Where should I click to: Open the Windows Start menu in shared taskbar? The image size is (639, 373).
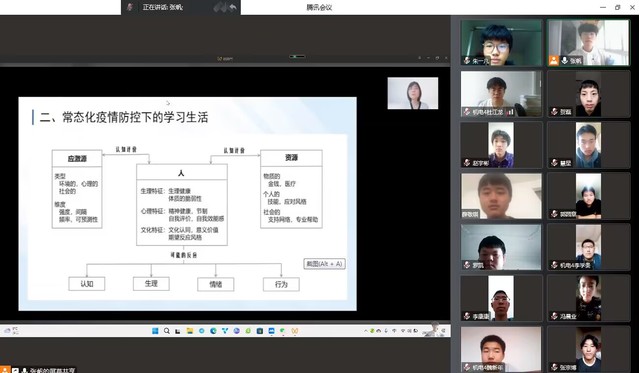[155, 331]
